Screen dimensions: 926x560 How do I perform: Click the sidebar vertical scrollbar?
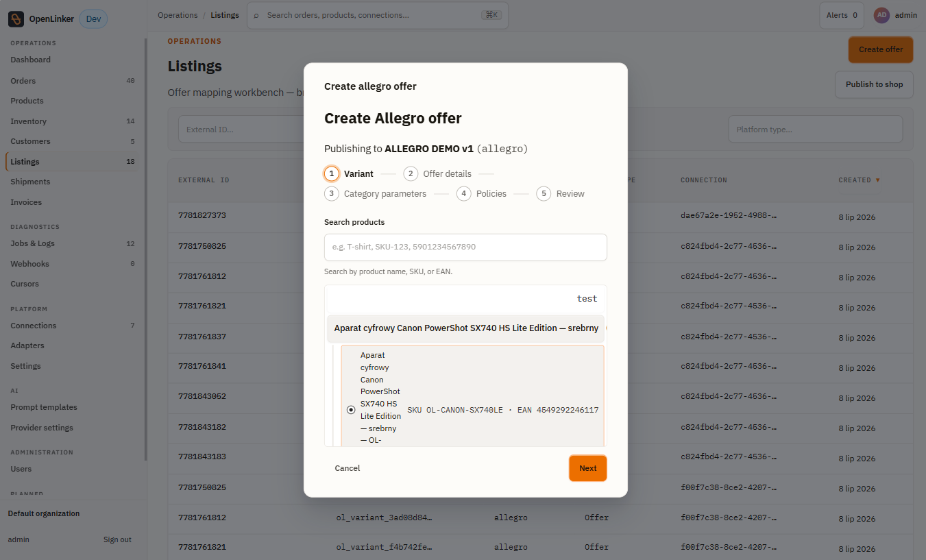145,249
